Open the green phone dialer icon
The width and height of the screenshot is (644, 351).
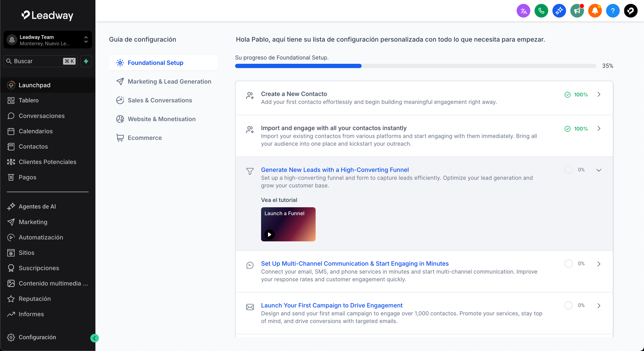pos(541,11)
